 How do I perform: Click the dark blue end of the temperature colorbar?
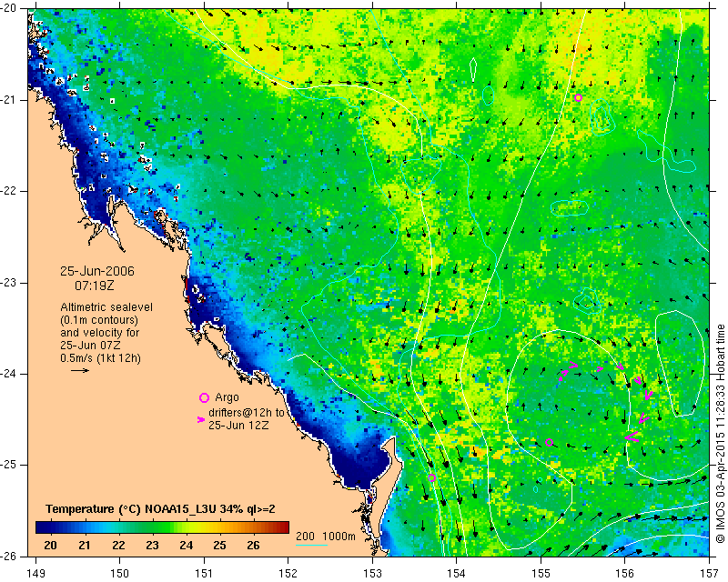pos(42,527)
